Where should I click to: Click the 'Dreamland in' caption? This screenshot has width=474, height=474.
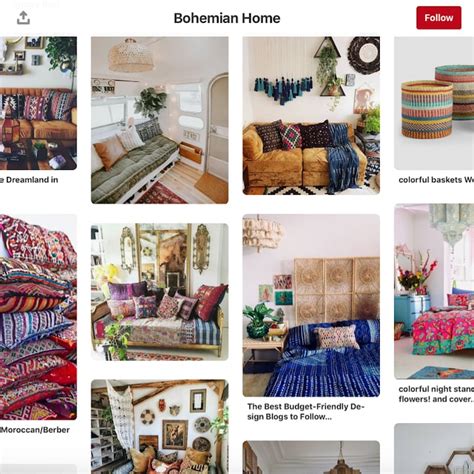(29, 180)
